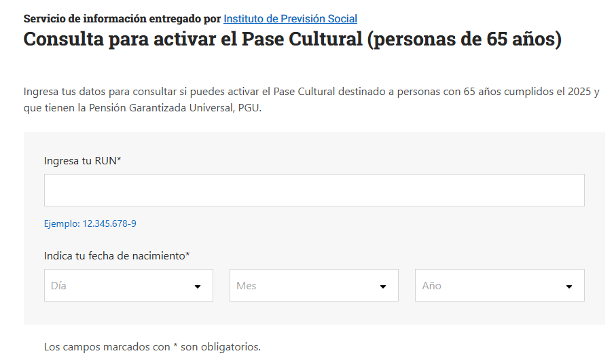Click the "Indica tu fecha de nacimiento*" label
Viewport: 614px width, 364px height.
pyautogui.click(x=115, y=256)
